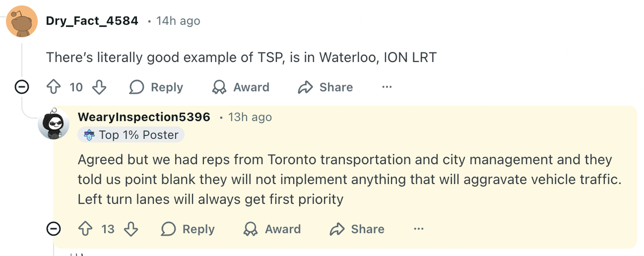This screenshot has width=644, height=256.
Task: Downvote WearyInspection5396's reply
Action: point(131,229)
